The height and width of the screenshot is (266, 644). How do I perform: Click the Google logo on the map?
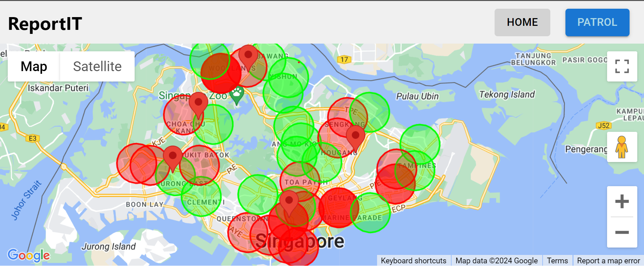pos(29,256)
